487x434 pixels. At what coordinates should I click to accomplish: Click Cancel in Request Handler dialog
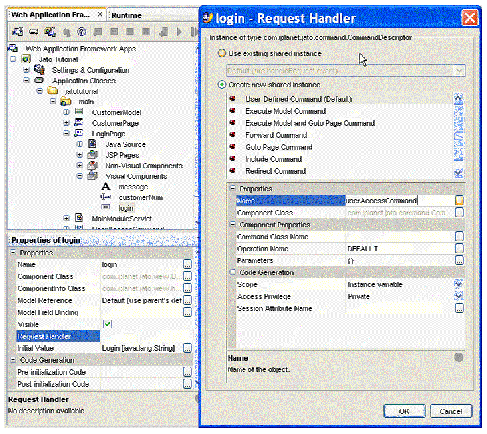[451, 411]
